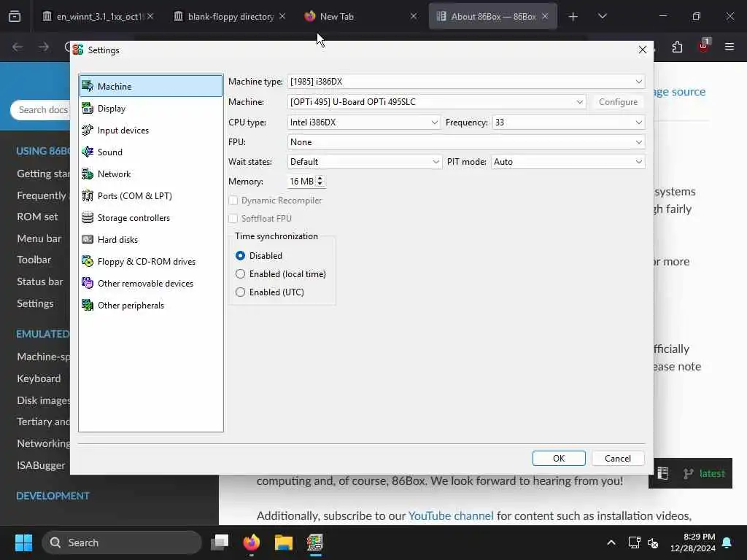
Task: Click the Configure machine button
Action: tap(618, 102)
